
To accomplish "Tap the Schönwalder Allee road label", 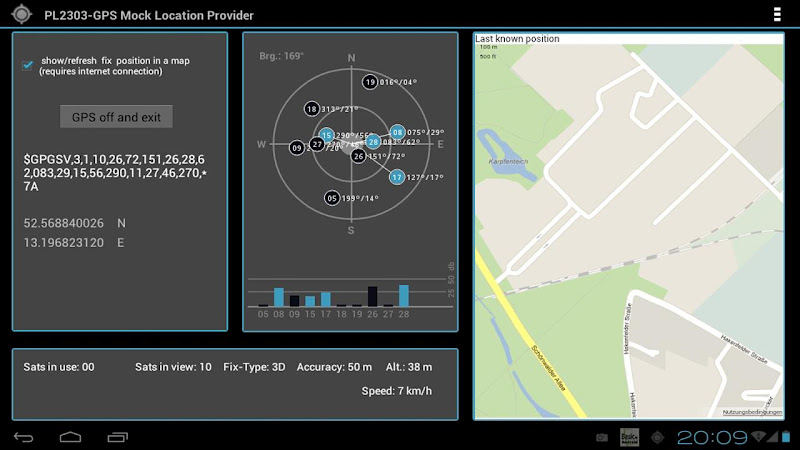I will 548,368.
